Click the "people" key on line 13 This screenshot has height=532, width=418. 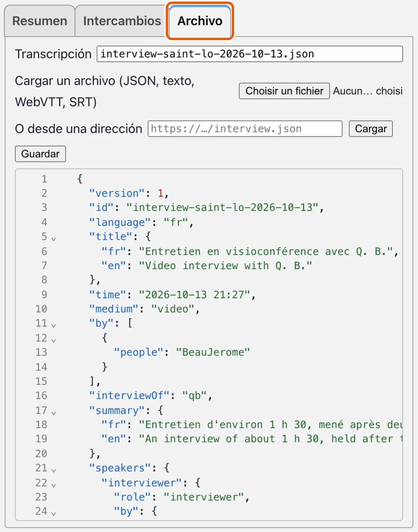point(139,352)
